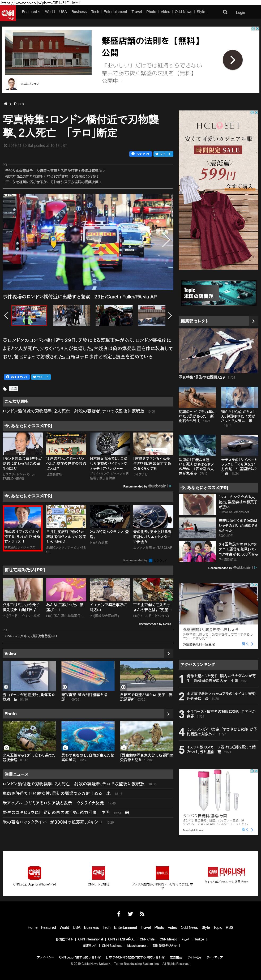
Task: Advance to next photo in main slideshow
Action: (x=166, y=240)
